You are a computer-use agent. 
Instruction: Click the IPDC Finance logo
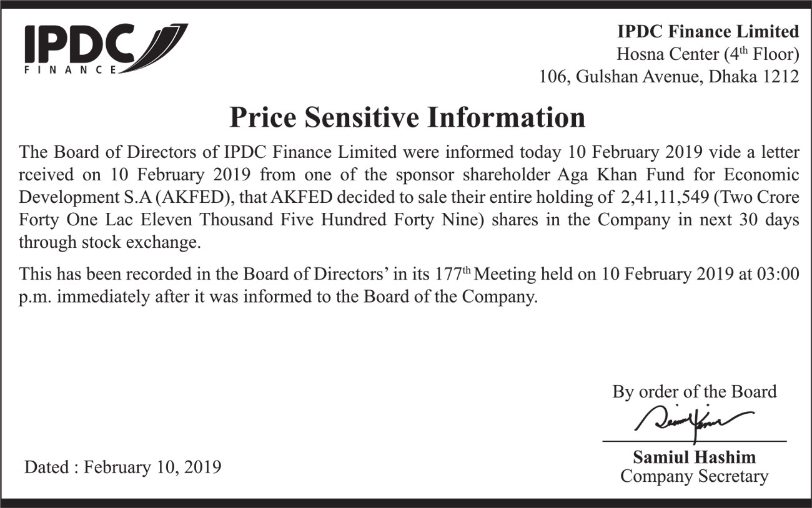coord(105,49)
